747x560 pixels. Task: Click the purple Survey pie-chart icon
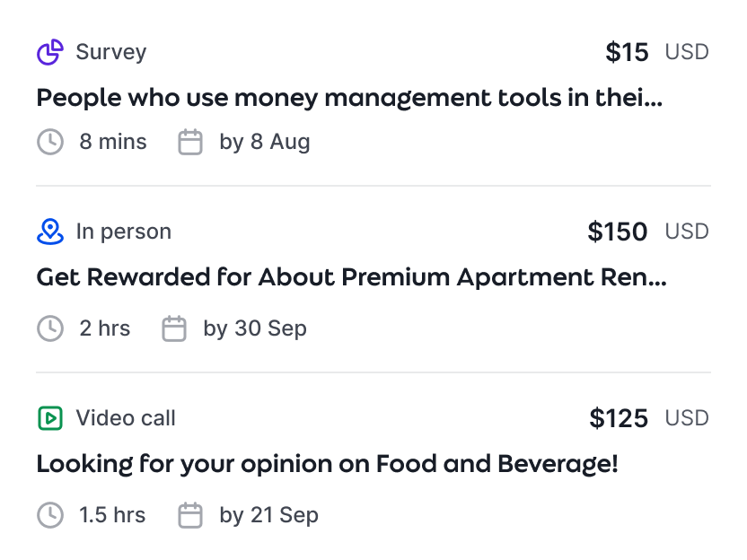50,52
